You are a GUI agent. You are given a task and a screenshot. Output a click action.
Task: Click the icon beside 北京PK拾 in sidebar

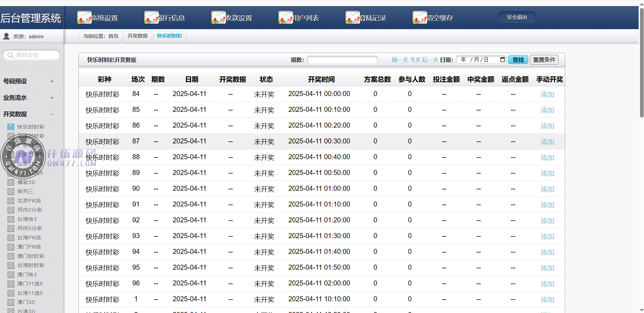click(x=11, y=201)
